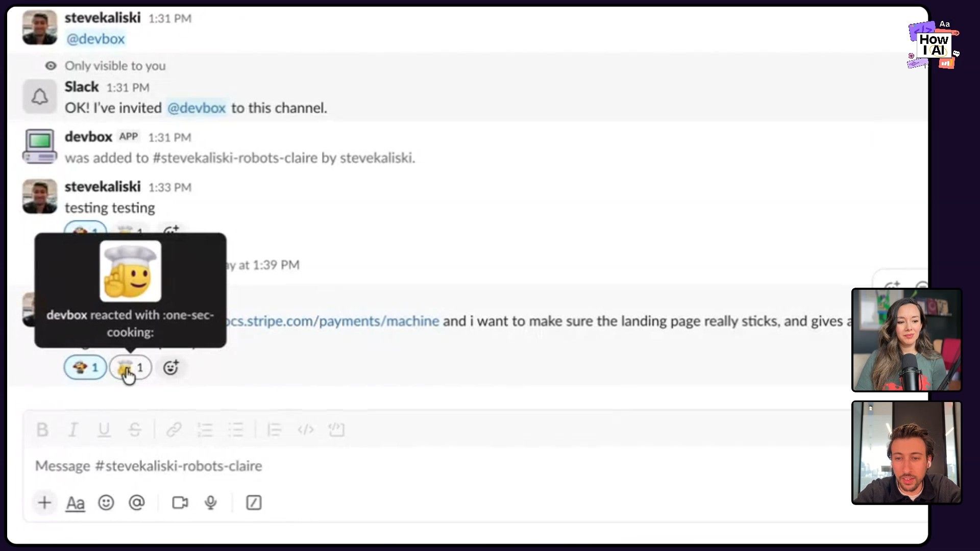Open the plus attachments menu

(44, 503)
